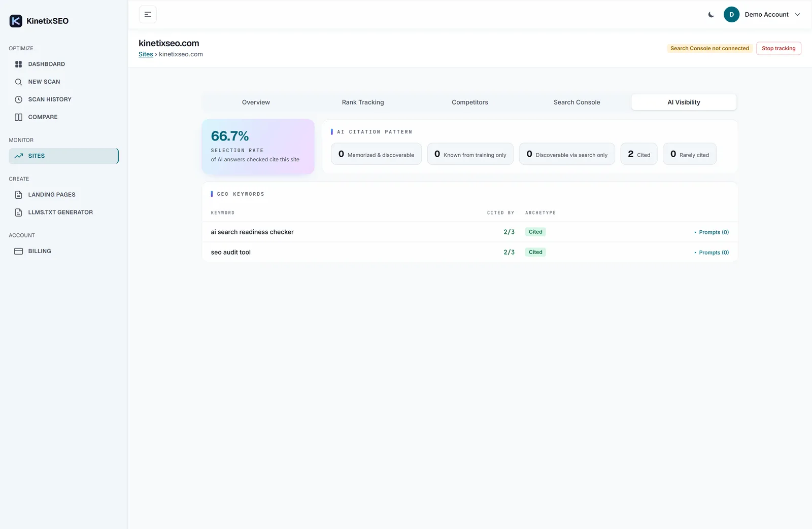812x529 pixels.
Task: Click the 2/3 value for seo audit tool
Action: point(509,253)
